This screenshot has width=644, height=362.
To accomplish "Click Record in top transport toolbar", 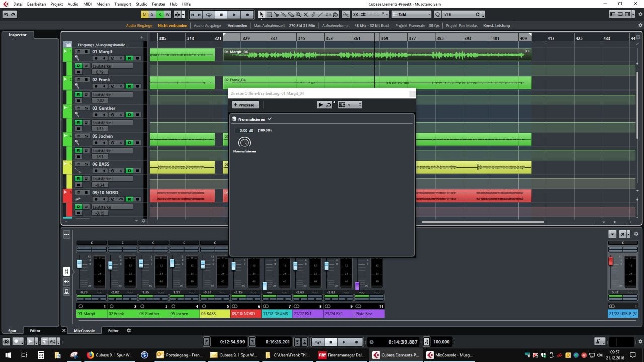I will click(247, 15).
